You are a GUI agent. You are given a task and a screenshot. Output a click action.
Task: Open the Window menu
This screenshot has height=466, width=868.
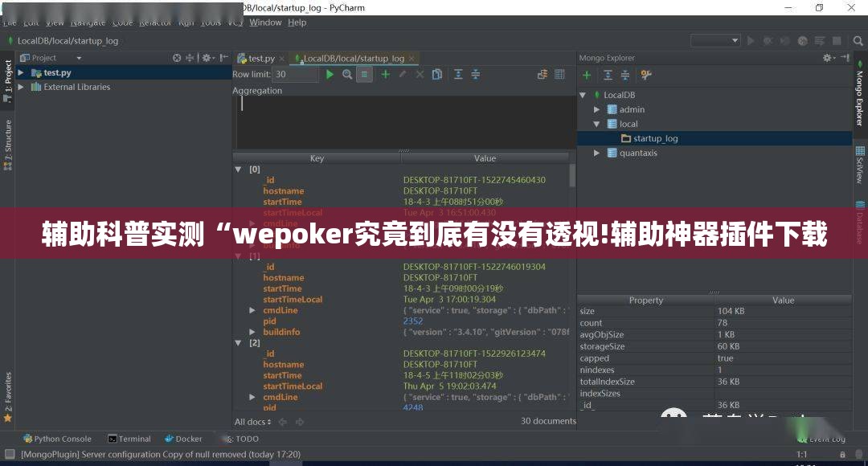point(265,22)
